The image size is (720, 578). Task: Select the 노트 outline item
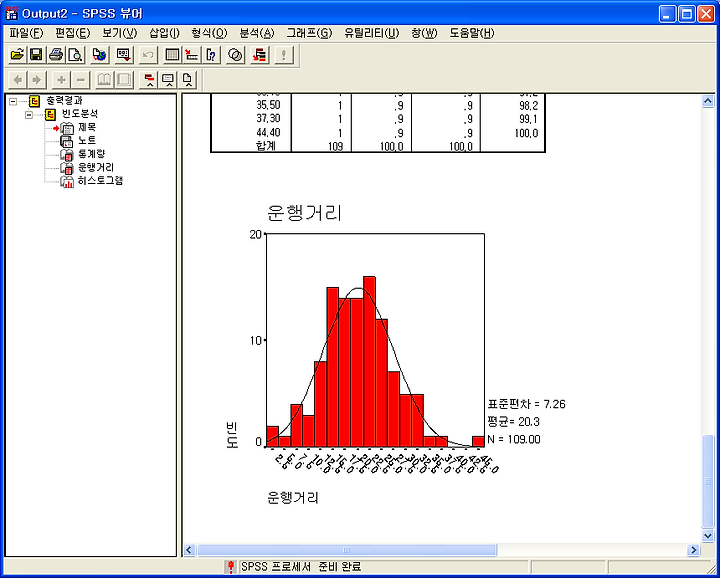[87, 140]
